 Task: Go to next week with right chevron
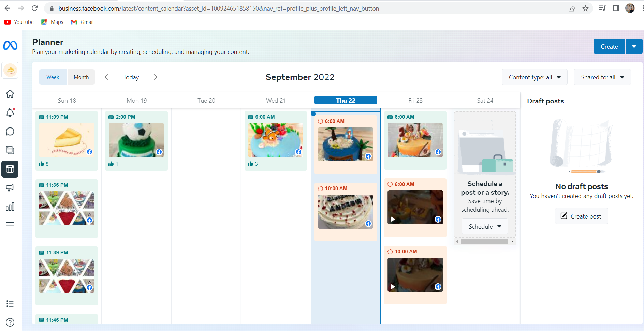point(155,77)
